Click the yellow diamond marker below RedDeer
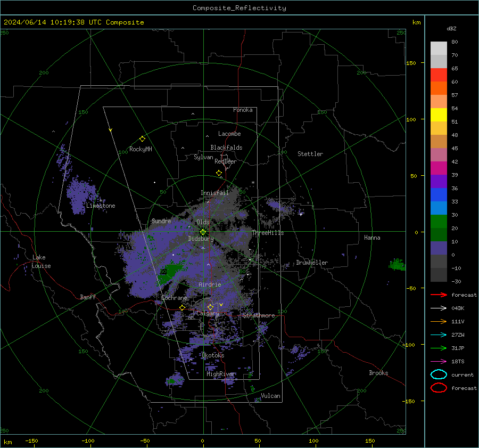This screenshot has height=448, width=479. click(219, 173)
